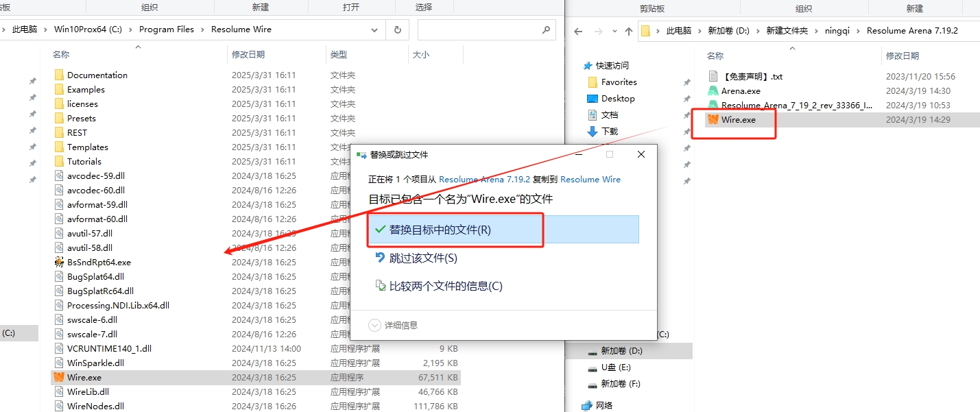Image resolution: width=980 pixels, height=412 pixels.
Task: Sort by 名称 column in Resolume Arena window
Action: coord(715,56)
